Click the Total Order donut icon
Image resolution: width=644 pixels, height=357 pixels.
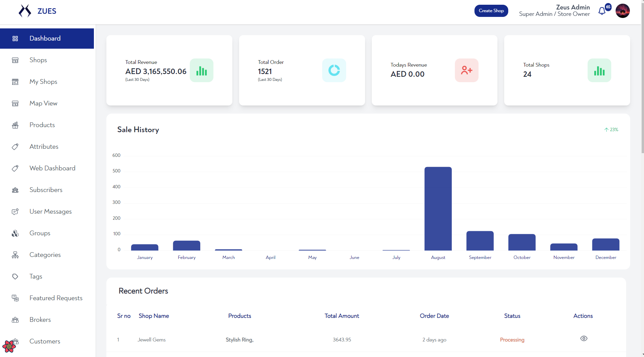[x=334, y=70]
